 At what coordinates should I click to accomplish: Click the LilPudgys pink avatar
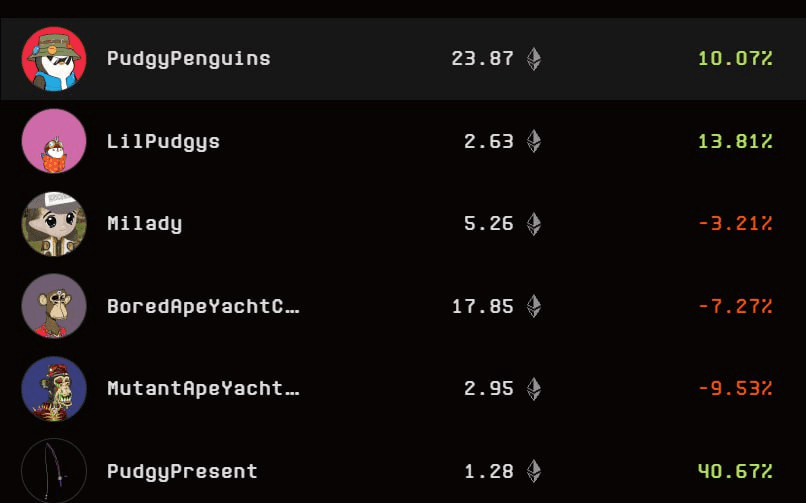pos(54,141)
